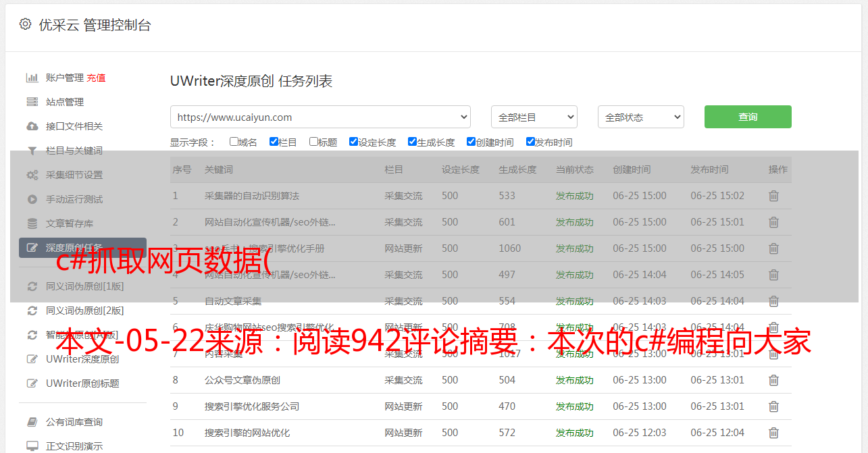Click the 序号 column header

(182, 169)
